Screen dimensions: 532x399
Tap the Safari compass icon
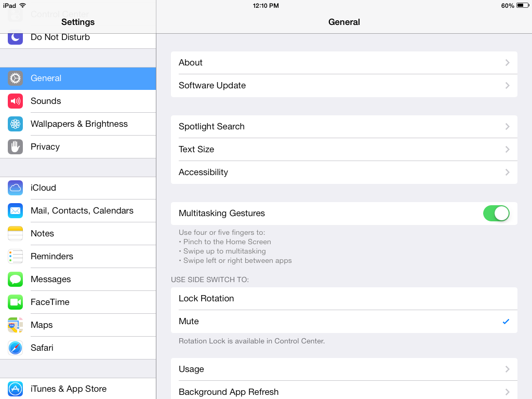pyautogui.click(x=15, y=348)
